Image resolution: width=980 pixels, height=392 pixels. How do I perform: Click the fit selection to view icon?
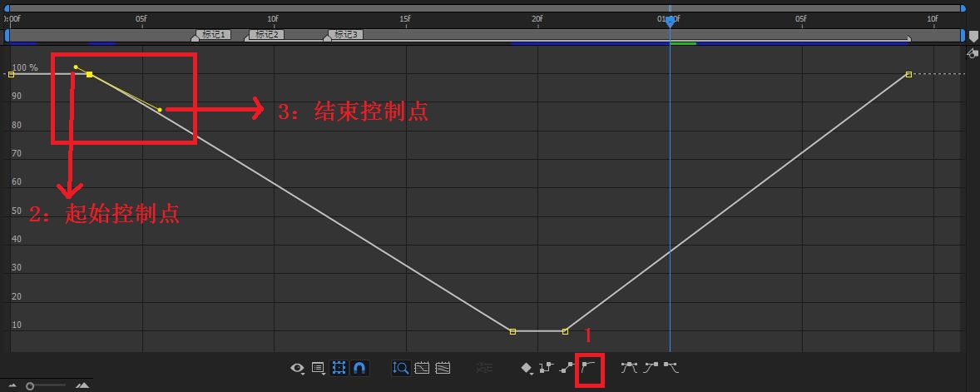[x=422, y=368]
